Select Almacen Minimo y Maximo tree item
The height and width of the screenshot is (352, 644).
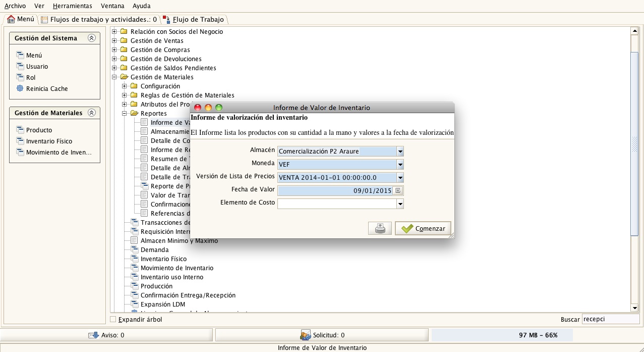(179, 240)
